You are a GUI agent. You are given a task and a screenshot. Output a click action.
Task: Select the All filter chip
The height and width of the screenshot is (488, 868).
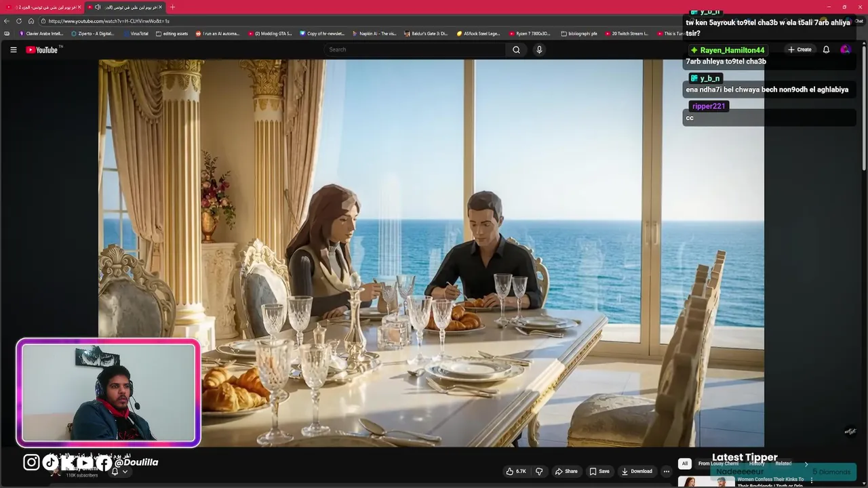(685, 464)
